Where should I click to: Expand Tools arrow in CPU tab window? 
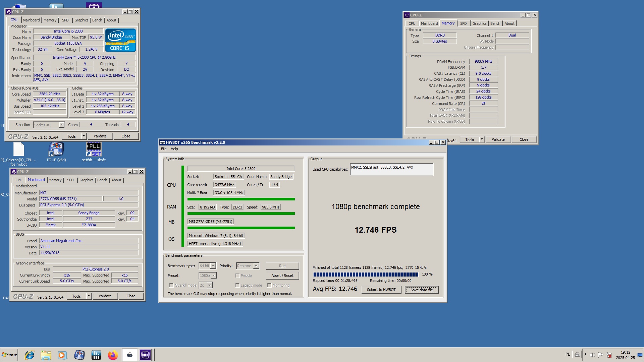tap(84, 136)
